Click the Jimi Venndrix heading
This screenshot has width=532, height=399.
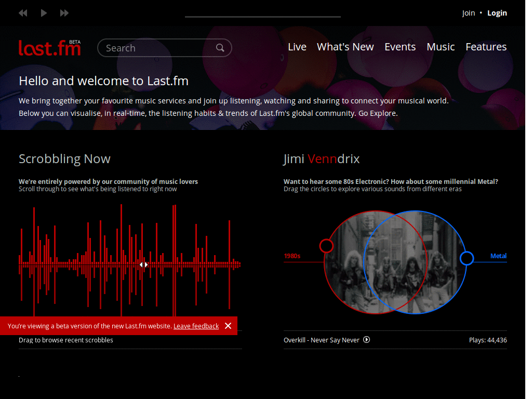coord(321,159)
